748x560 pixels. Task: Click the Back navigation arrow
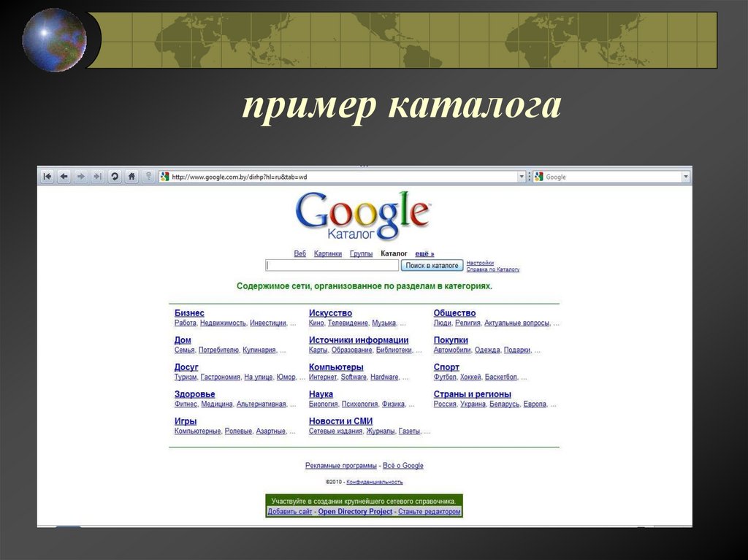point(64,176)
